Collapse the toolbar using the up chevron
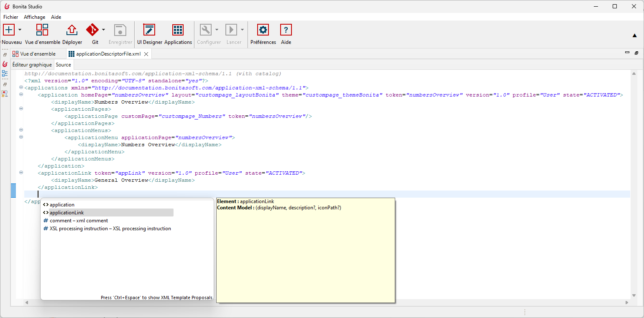The image size is (644, 318). click(635, 36)
